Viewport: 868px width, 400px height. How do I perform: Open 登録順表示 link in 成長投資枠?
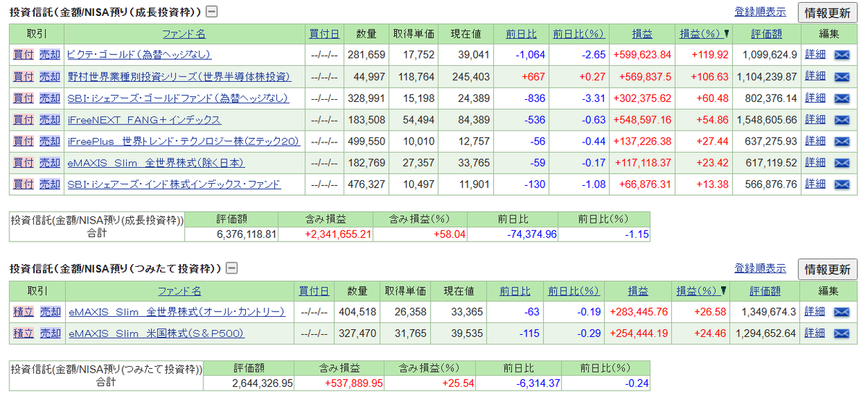(x=760, y=12)
